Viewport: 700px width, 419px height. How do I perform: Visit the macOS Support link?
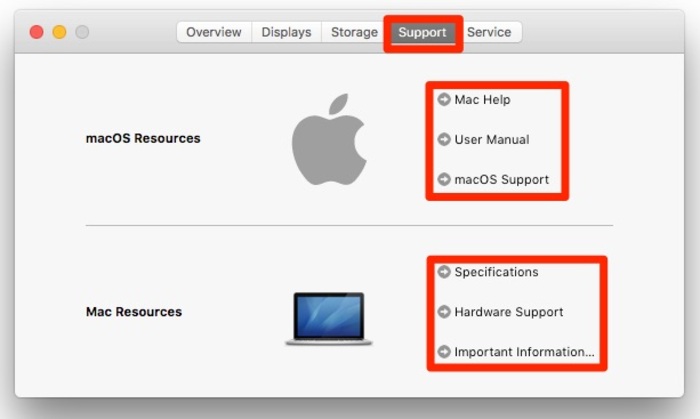point(501,180)
